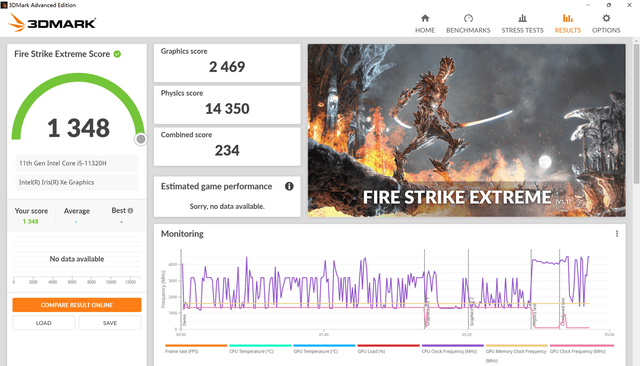This screenshot has height=366, width=640.
Task: Click the Load button
Action: click(x=44, y=323)
